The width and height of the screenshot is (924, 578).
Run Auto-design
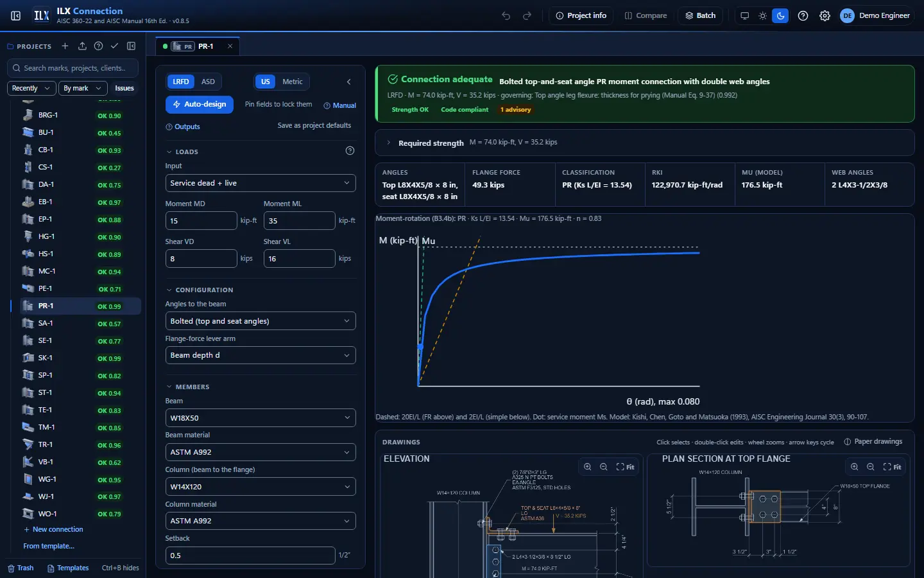coord(200,104)
